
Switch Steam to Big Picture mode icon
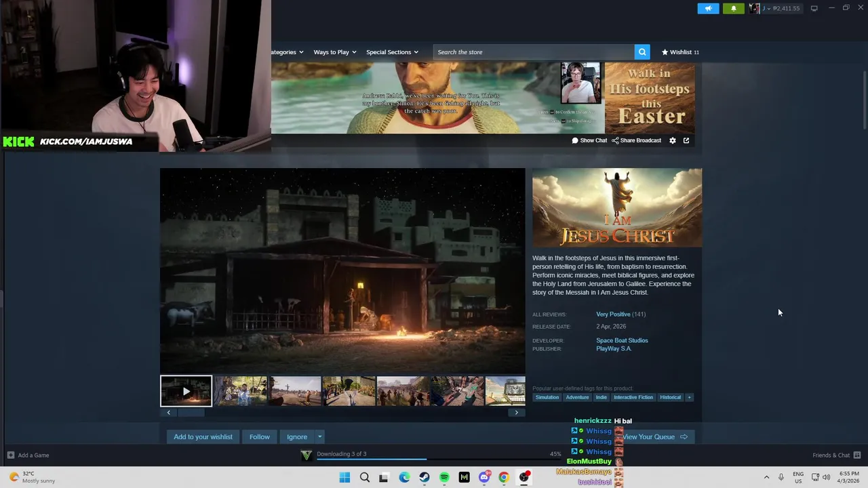pos(814,8)
